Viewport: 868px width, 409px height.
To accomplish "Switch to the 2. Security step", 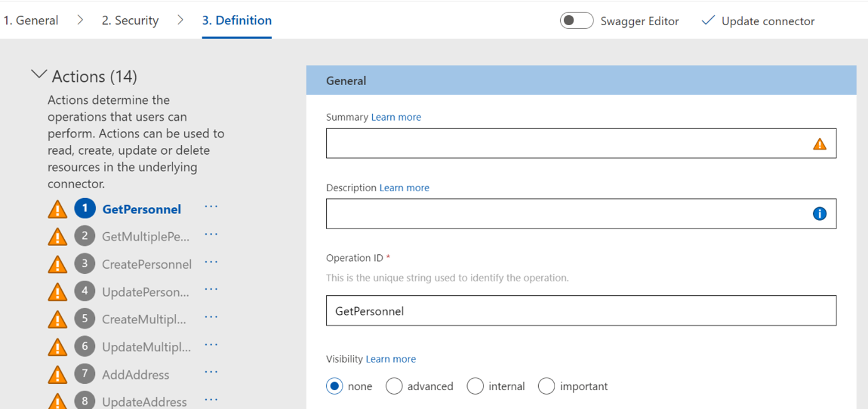I will [x=130, y=20].
